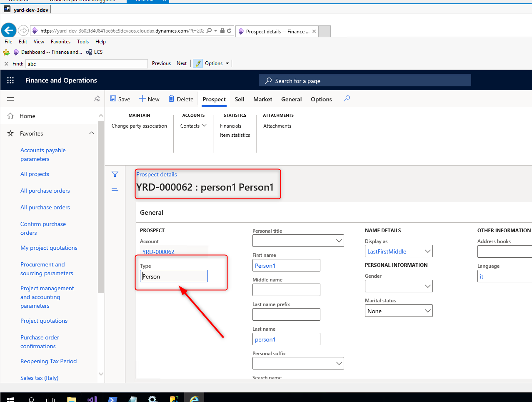This screenshot has height=402, width=532.
Task: Open the app launcher waffle icon
Action: pyautogui.click(x=10, y=80)
